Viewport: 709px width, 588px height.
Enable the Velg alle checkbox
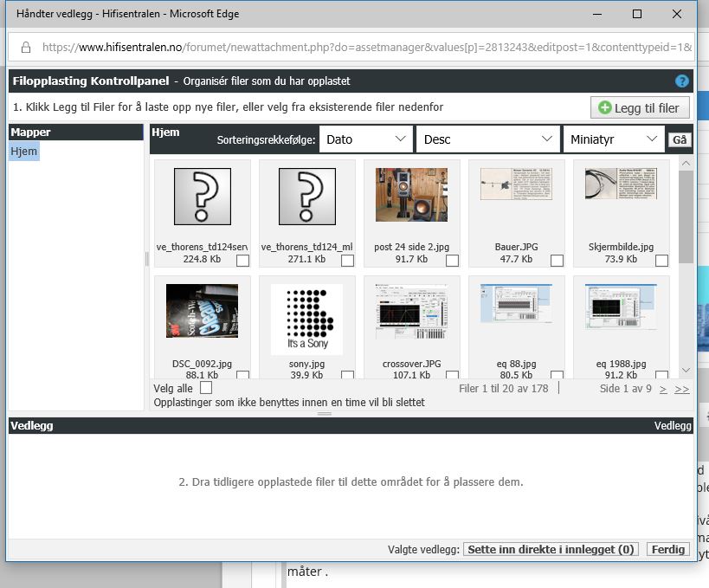pos(205,388)
